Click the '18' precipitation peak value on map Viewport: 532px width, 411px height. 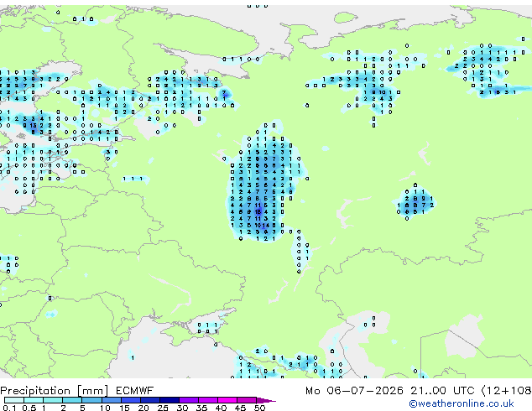point(258,212)
